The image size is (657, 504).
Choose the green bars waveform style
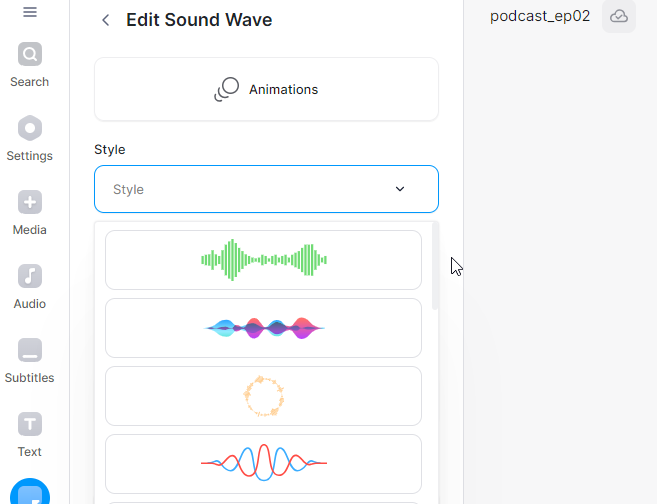[x=264, y=260]
